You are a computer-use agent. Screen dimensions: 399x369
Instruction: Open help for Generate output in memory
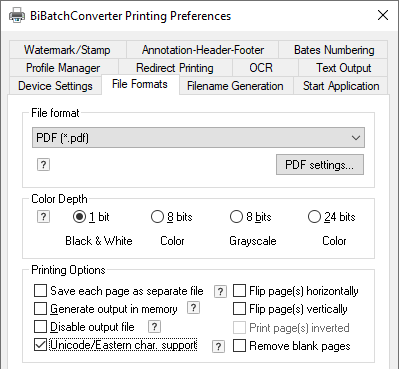(x=194, y=308)
